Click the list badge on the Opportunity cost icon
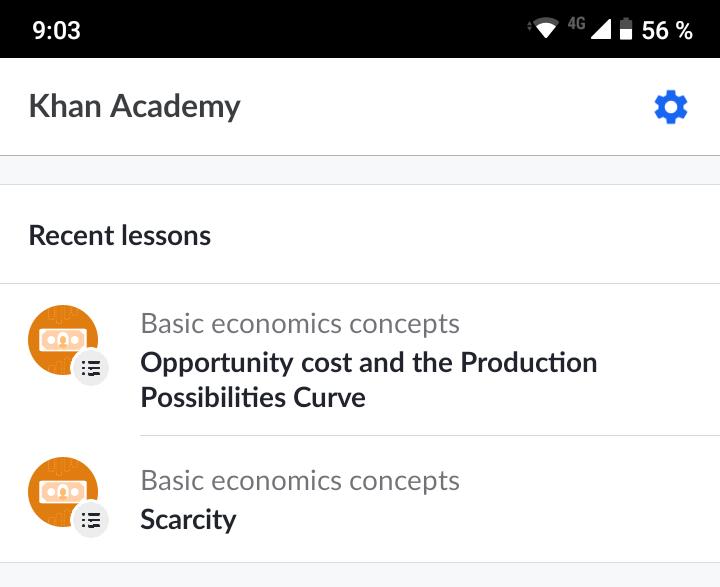 click(x=91, y=368)
